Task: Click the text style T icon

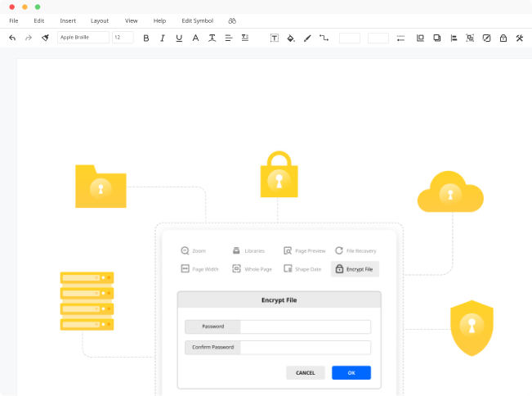Action: 212,38
